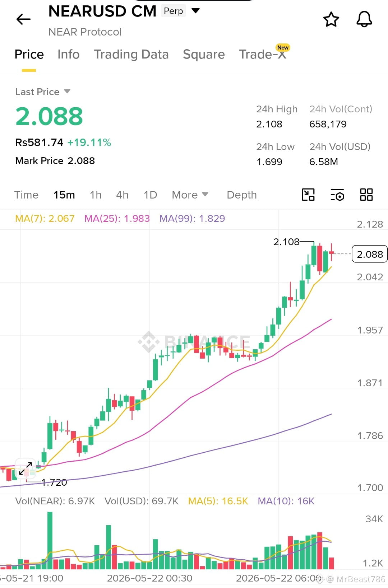Select the 1D chart interval
The height and width of the screenshot is (588, 388).
pos(150,195)
